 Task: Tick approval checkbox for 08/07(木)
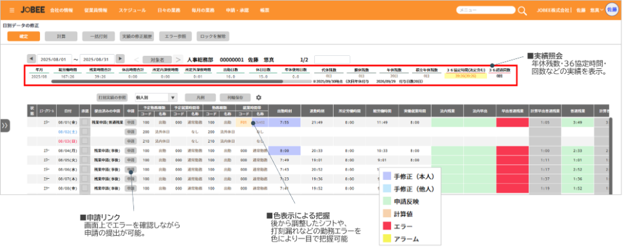coord(84,179)
